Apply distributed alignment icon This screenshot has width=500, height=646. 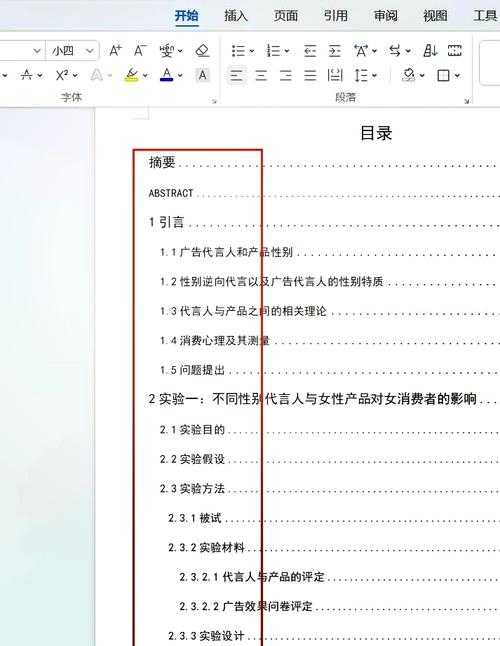[x=335, y=75]
